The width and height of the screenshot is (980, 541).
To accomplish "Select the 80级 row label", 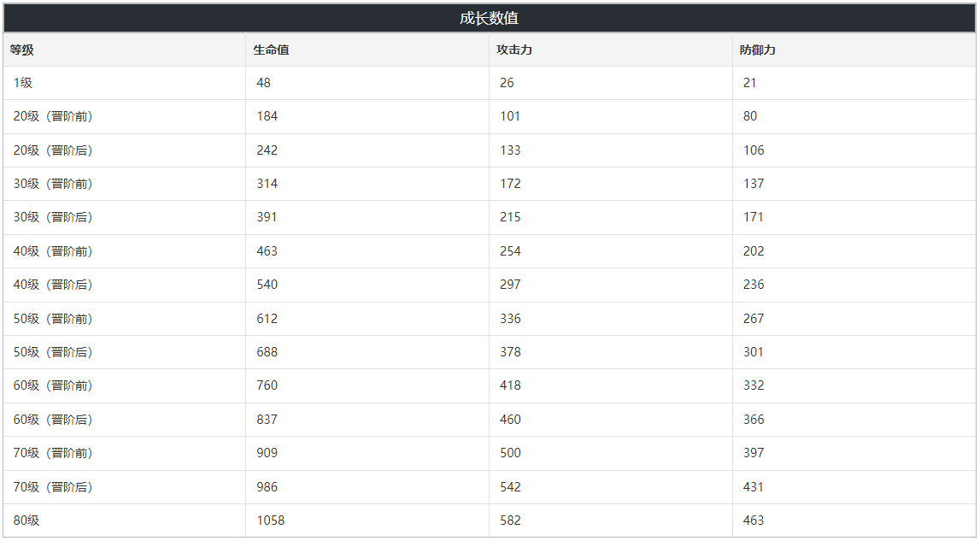I will click(26, 520).
